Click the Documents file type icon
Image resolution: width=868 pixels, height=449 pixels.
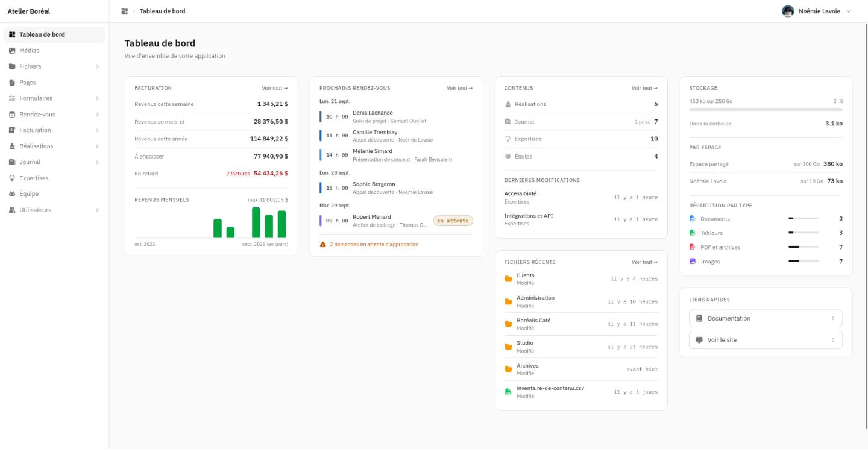click(x=693, y=219)
